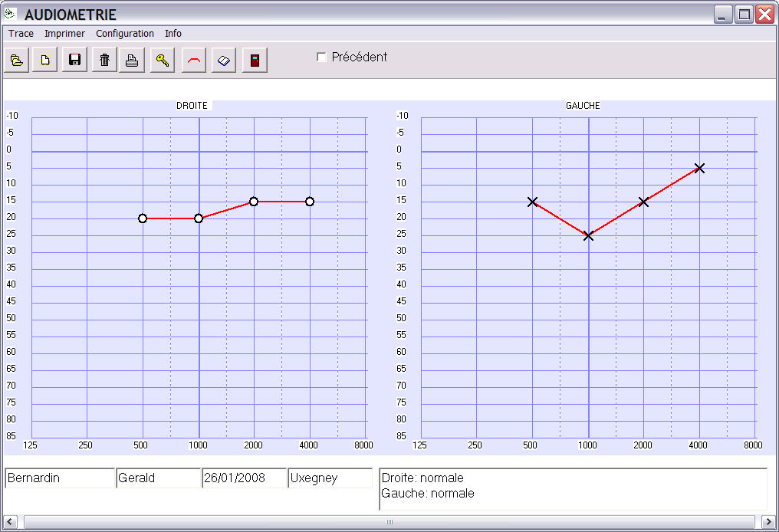This screenshot has width=779, height=532.
Task: Save using the floppy disk icon
Action: 74,61
